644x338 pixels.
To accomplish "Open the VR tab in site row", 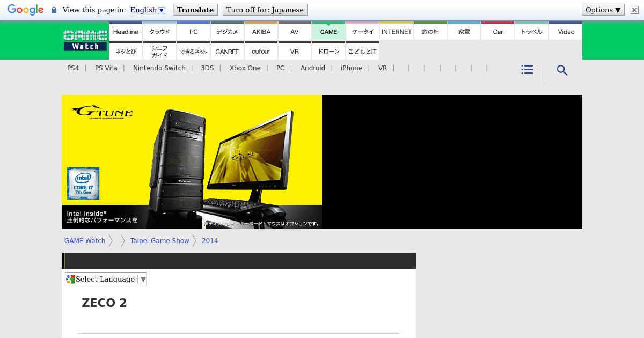I will click(295, 51).
